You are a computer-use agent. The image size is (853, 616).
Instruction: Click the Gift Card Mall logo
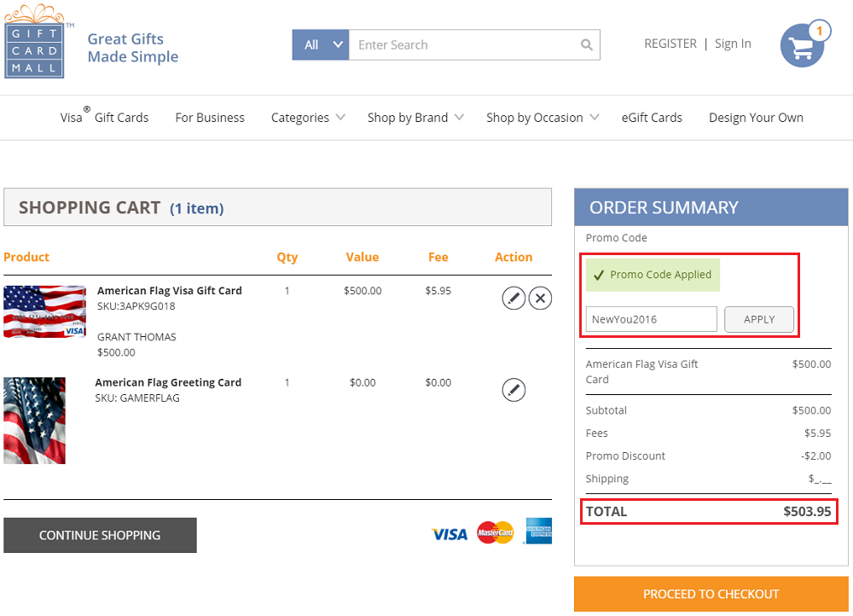pos(36,42)
